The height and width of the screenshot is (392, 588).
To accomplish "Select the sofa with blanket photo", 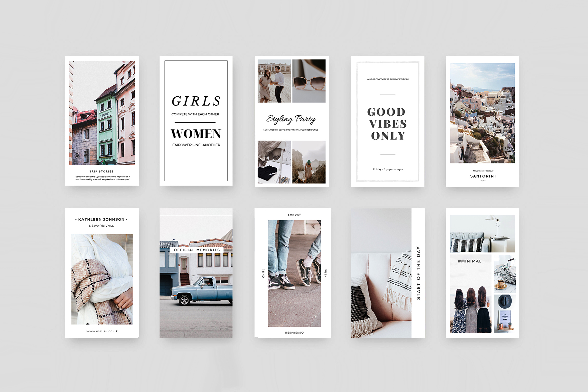I will coord(381,273).
